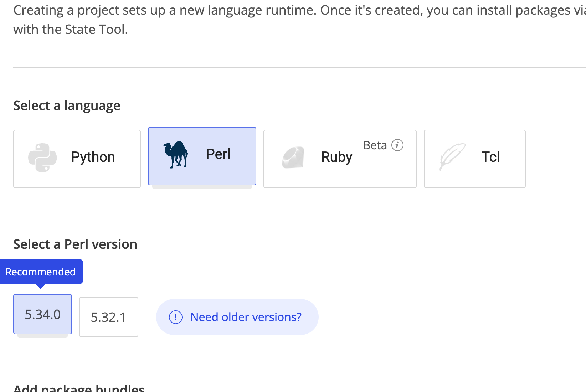586x392 pixels.
Task: Click the Perl camel icon
Action: point(176,155)
